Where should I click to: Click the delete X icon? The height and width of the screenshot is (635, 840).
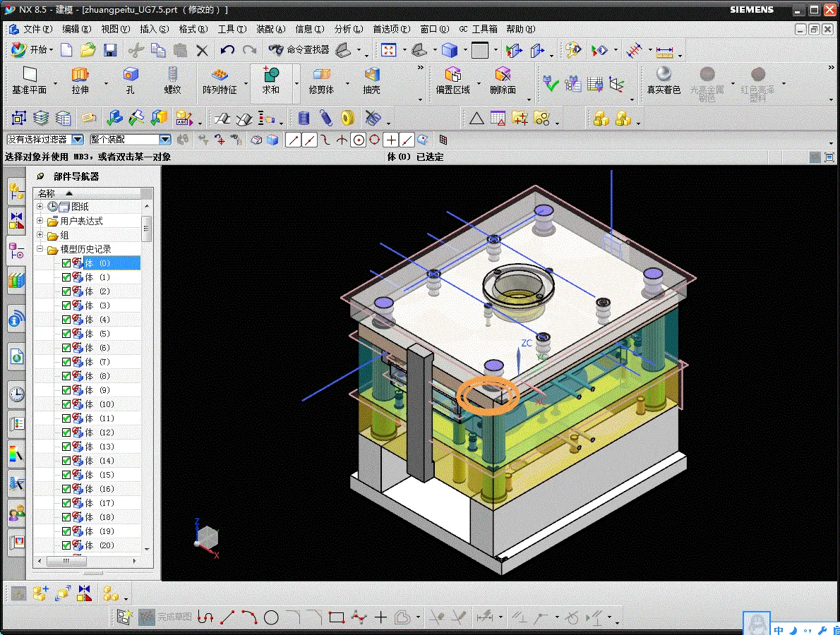click(202, 51)
